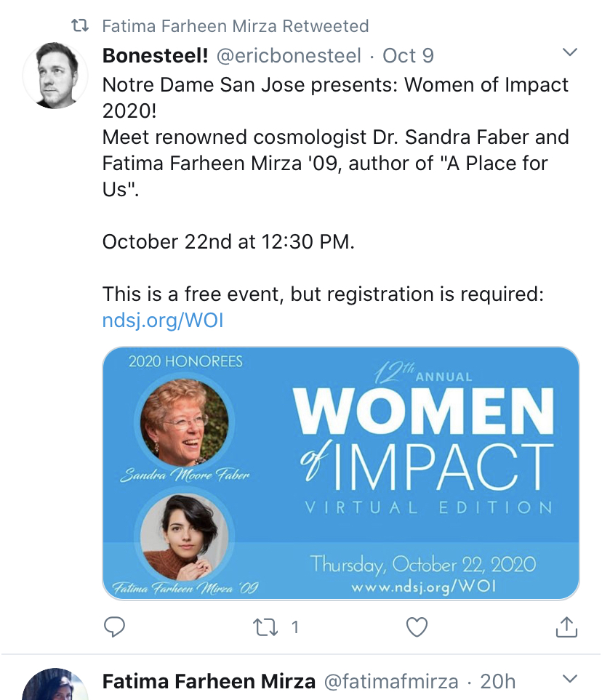This screenshot has height=700, width=602.
Task: Click the Oct 9 tweet timestamp
Action: click(x=408, y=56)
